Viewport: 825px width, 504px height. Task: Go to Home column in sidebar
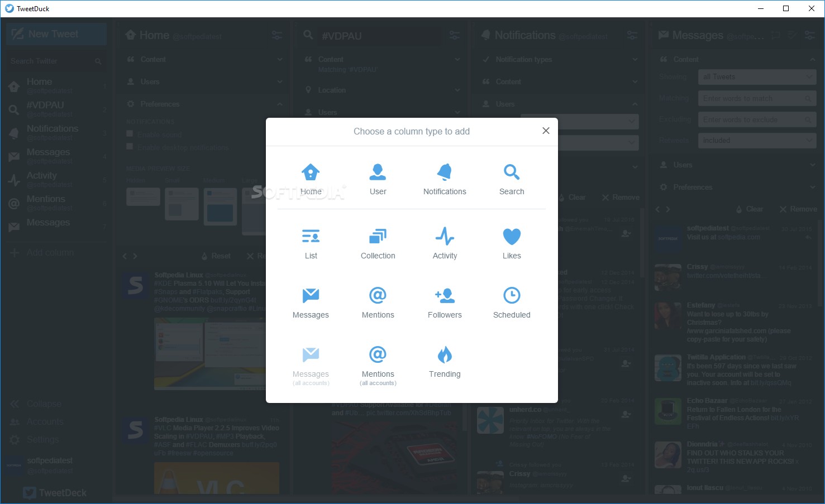(x=56, y=85)
